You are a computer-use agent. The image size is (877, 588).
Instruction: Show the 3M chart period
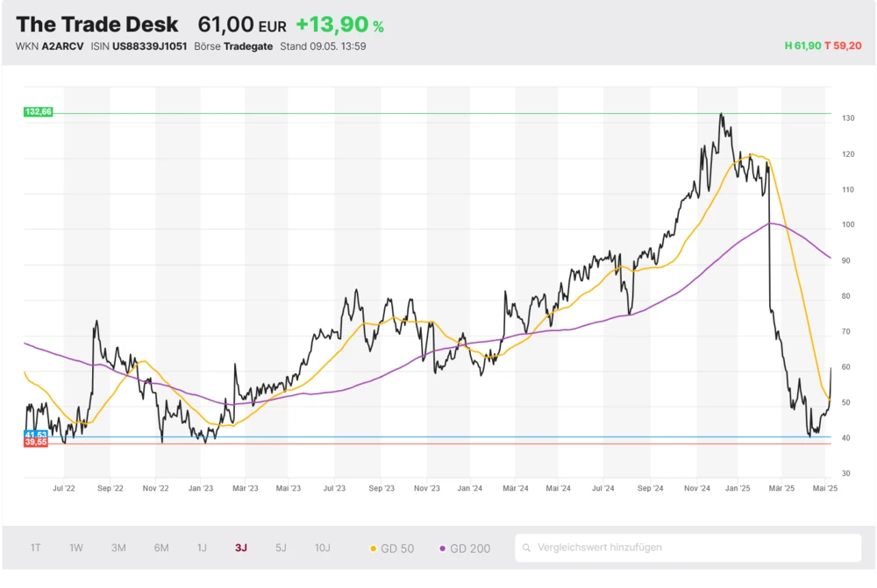(118, 548)
